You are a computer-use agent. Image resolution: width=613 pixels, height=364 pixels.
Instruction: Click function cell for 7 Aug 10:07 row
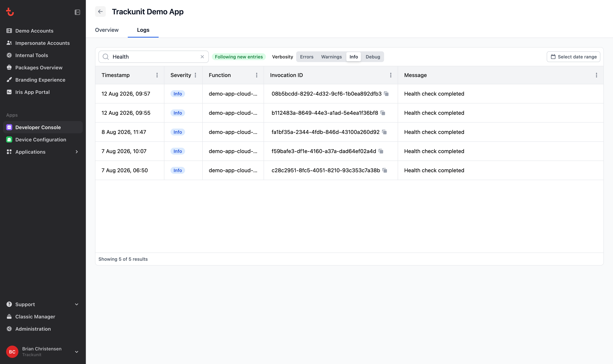(233, 151)
